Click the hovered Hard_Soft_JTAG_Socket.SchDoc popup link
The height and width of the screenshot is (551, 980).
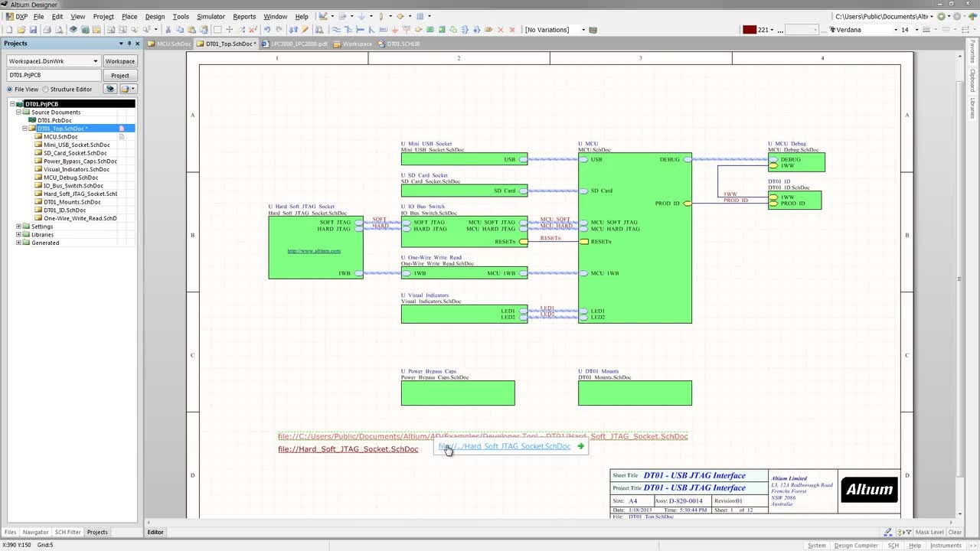tap(505, 446)
